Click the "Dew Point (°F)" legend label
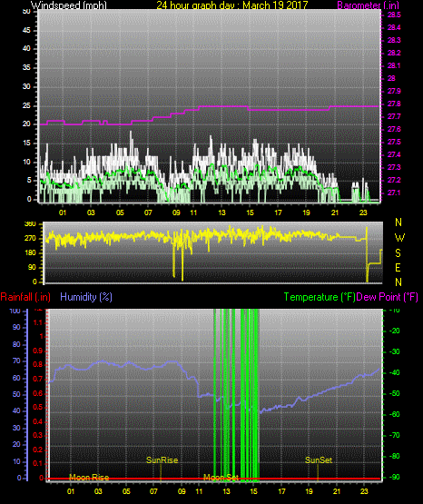Screen dimensions: 423x504 (x=388, y=297)
